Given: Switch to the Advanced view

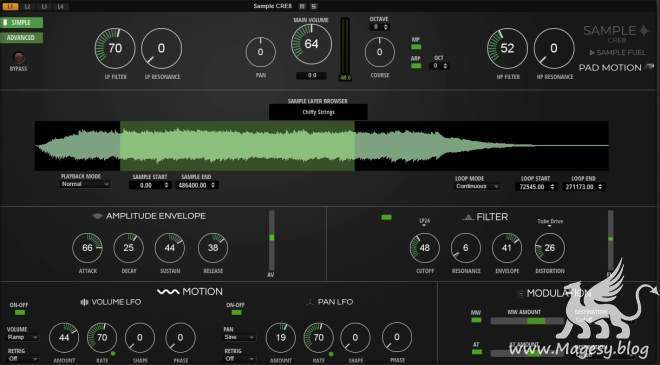Looking at the screenshot, I should coord(22,37).
